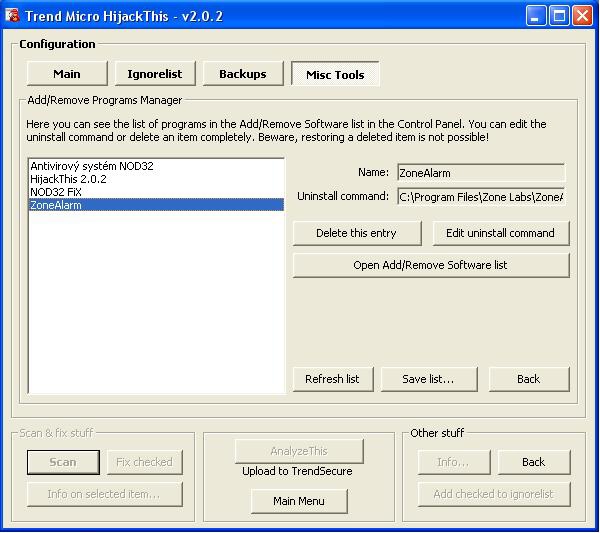
Task: Go to Main Menu
Action: [x=299, y=501]
